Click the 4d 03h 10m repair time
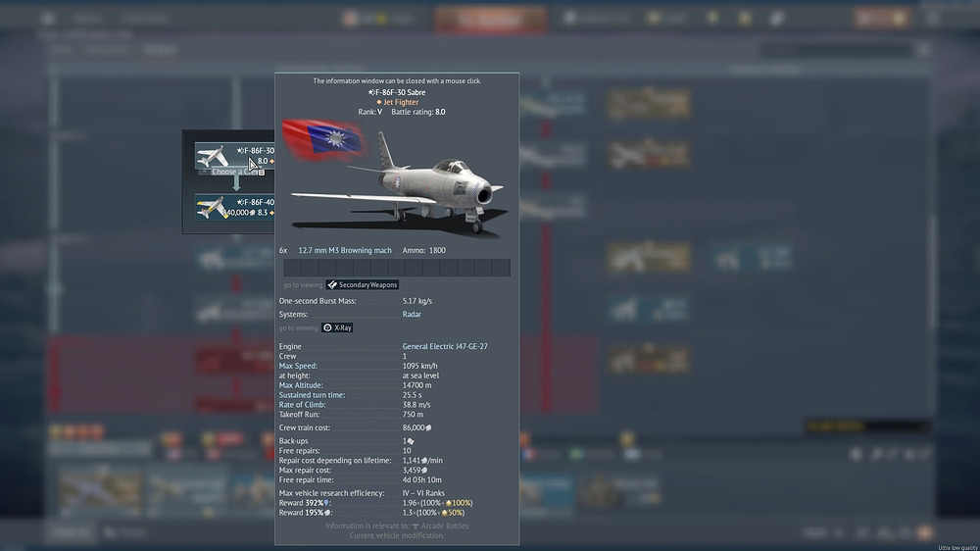The image size is (980, 551). (421, 480)
